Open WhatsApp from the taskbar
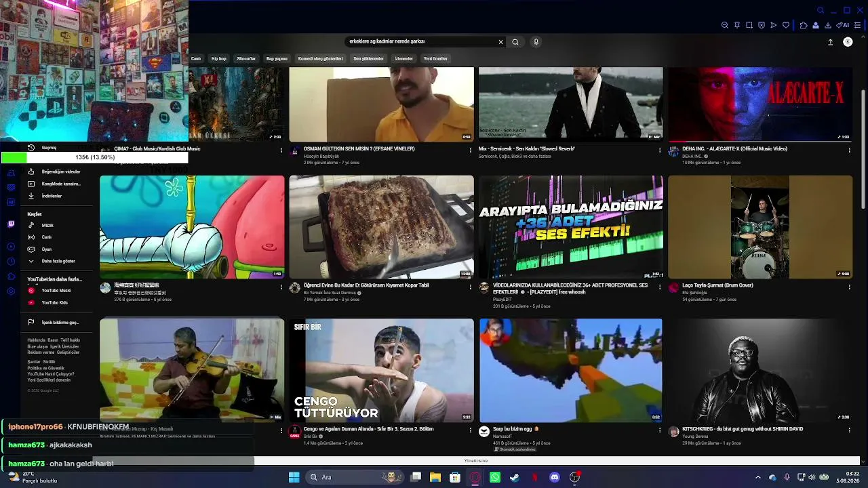 point(495,477)
